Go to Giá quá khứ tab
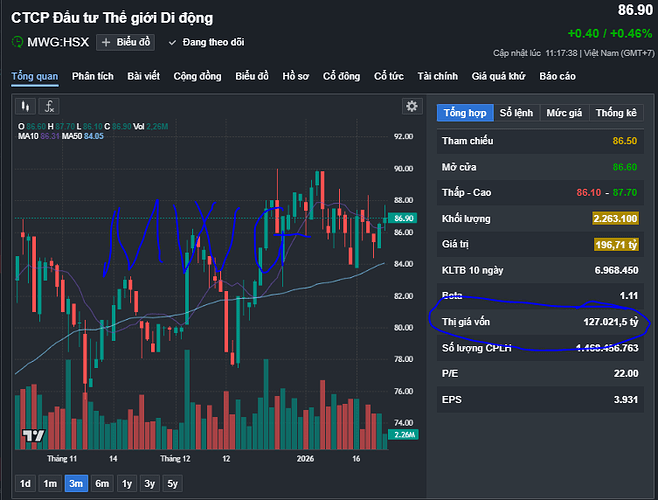 pyautogui.click(x=498, y=76)
